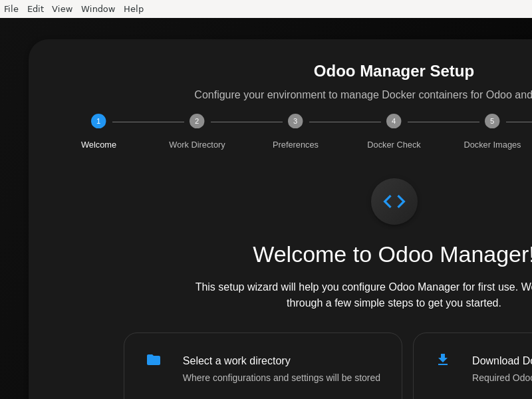Click the Welcome to Odoo Manager heading
Image resolution: width=532 pixels, height=399 pixels.
point(392,255)
